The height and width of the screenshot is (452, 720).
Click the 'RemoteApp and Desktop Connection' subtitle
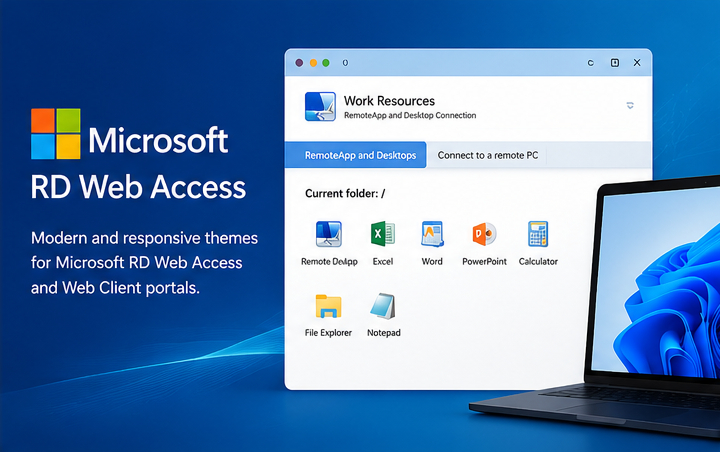pos(410,115)
